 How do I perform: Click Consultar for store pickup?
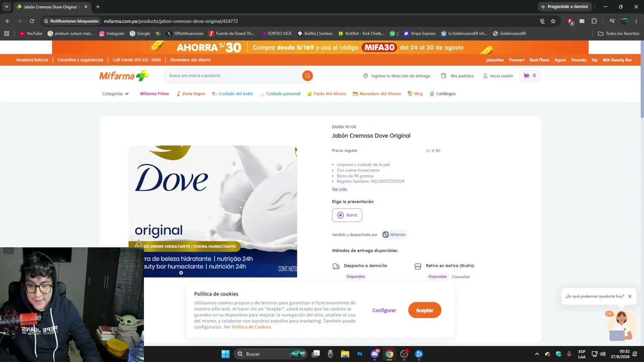461,277
